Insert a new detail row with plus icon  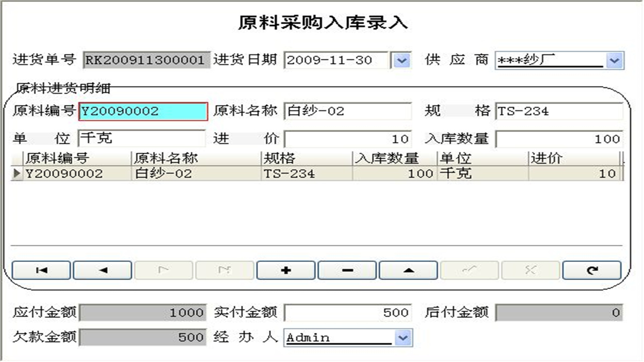tap(286, 270)
